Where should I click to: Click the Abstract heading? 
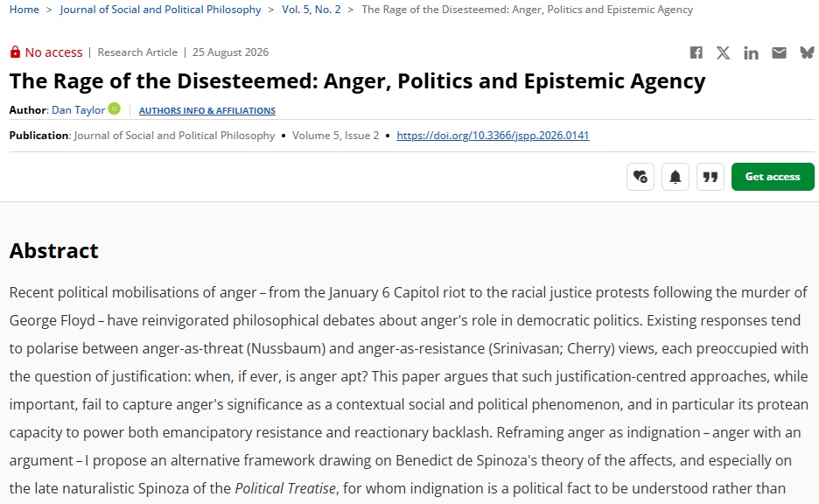click(x=53, y=251)
